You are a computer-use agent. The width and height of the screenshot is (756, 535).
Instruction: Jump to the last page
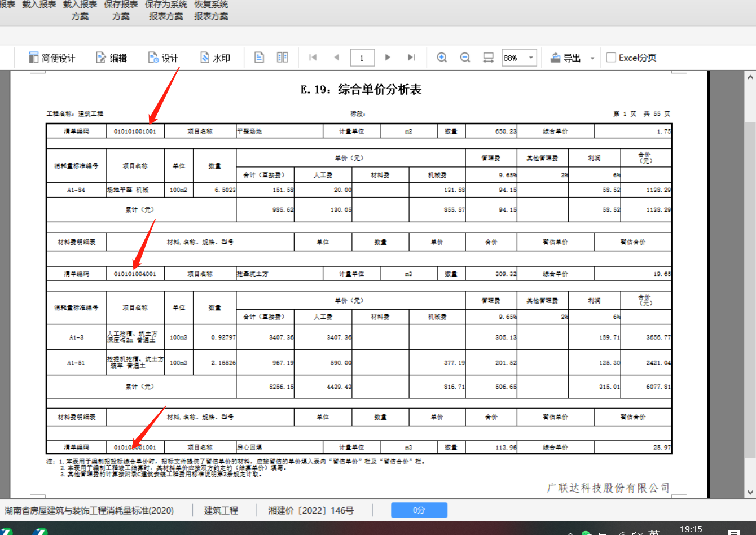[x=411, y=58]
